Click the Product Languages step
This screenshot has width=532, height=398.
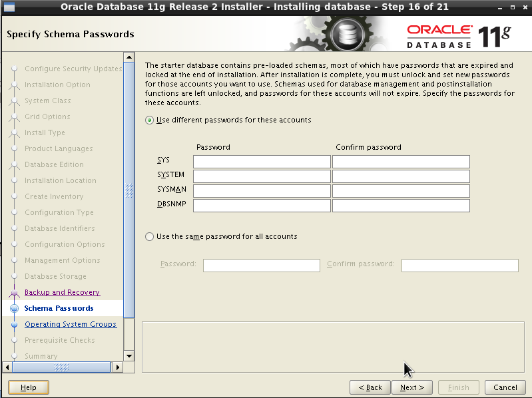pyautogui.click(x=59, y=148)
